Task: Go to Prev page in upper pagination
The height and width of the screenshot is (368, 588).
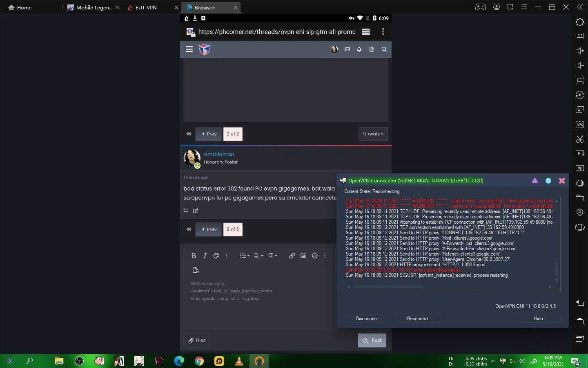Action: tap(209, 134)
